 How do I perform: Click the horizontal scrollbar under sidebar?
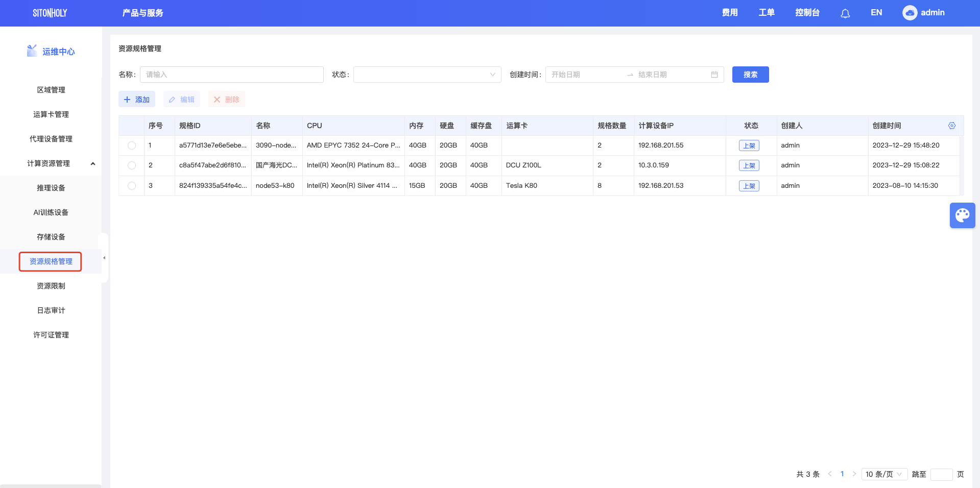click(x=51, y=485)
